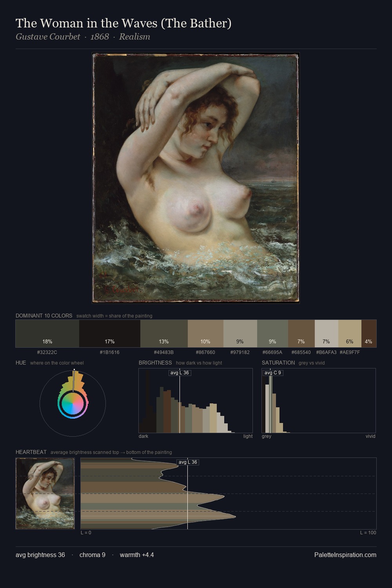Click the 'where on the color wheel' caption

coord(57,363)
